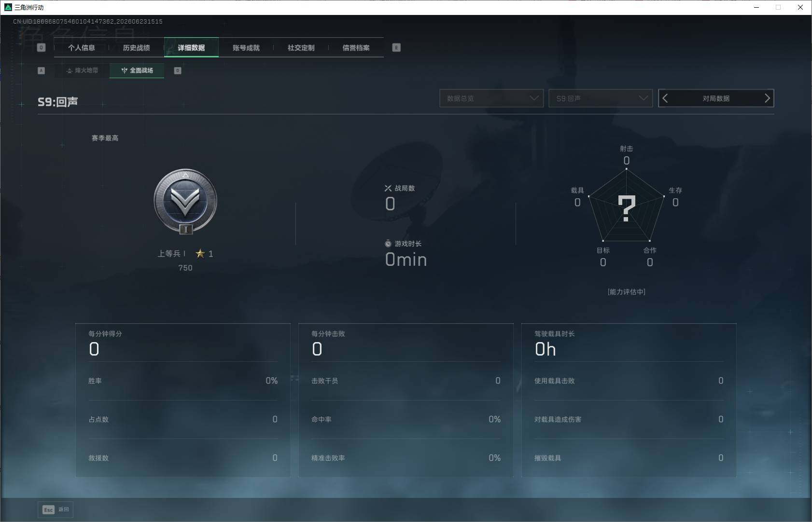Click the CN UID string at top
Screen dimensions: 812x522
point(88,22)
